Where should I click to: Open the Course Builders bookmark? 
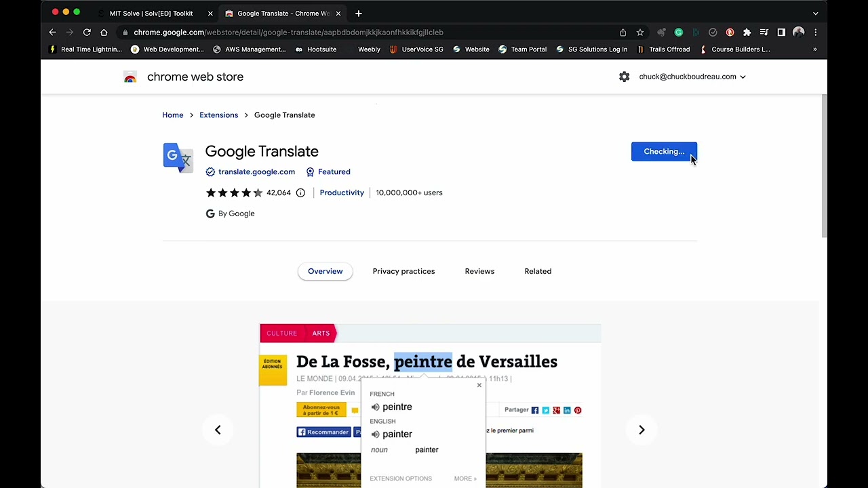(x=734, y=49)
